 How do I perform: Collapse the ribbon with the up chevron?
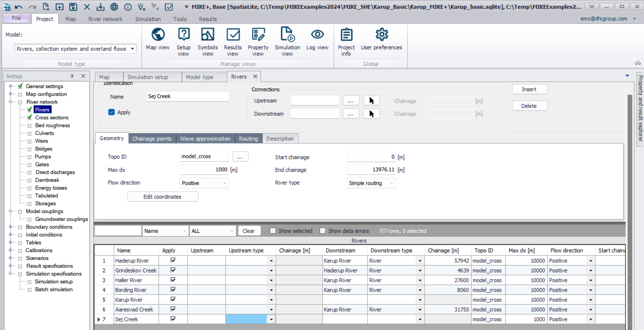(x=638, y=63)
